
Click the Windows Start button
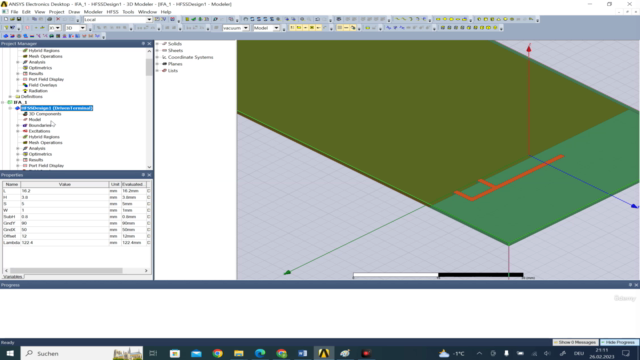(x=10, y=353)
